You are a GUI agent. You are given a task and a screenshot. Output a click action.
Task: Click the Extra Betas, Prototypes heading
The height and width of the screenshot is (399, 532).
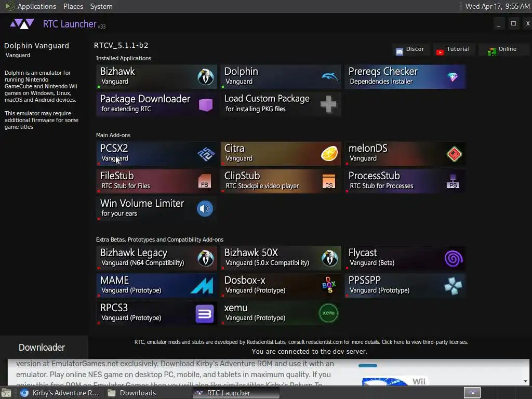pos(159,240)
